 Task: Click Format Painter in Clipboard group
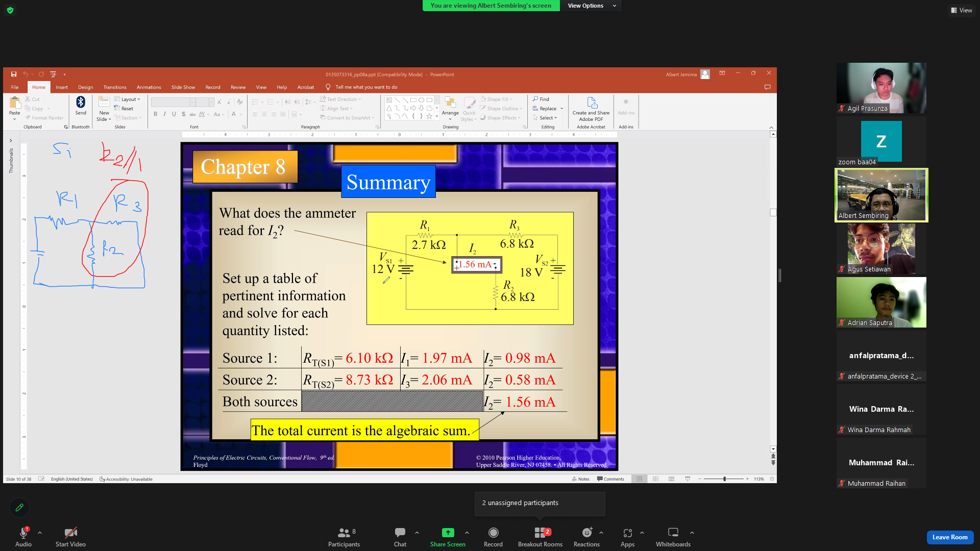tap(44, 118)
